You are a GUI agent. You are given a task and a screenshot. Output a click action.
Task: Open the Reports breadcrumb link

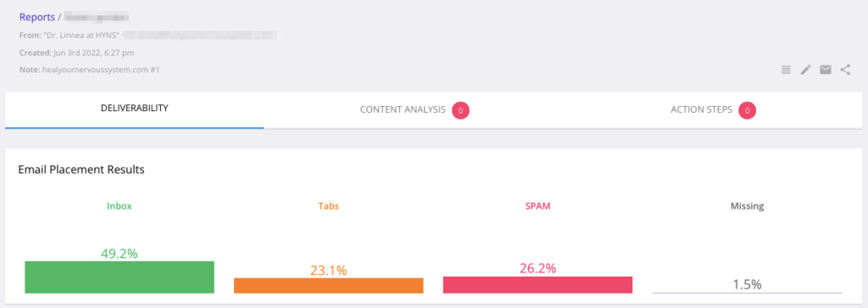(x=37, y=17)
